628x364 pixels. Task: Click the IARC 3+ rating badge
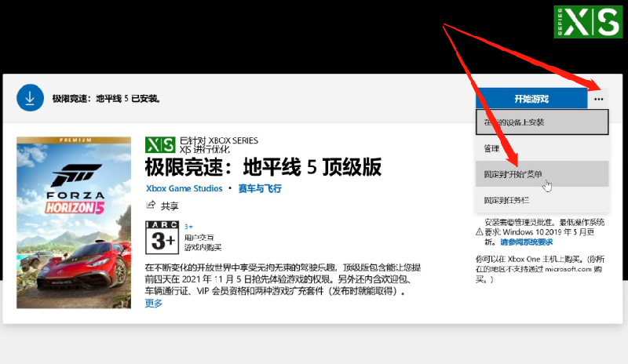pyautogui.click(x=162, y=238)
